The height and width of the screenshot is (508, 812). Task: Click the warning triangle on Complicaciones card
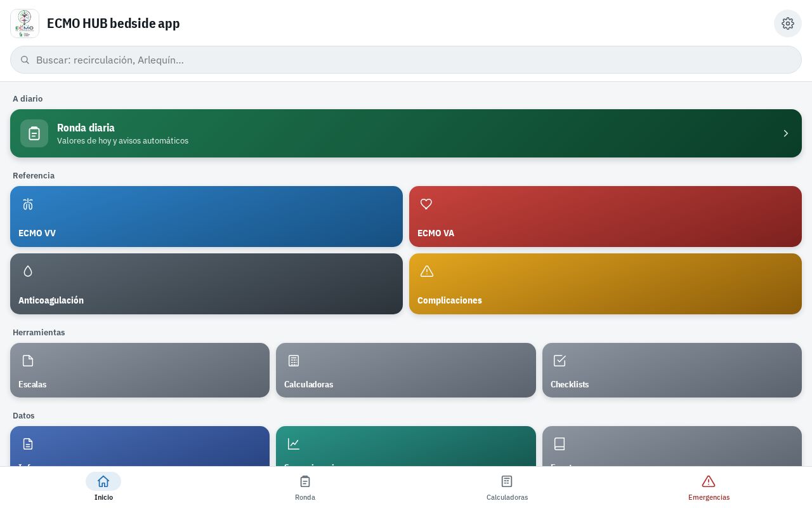click(427, 271)
